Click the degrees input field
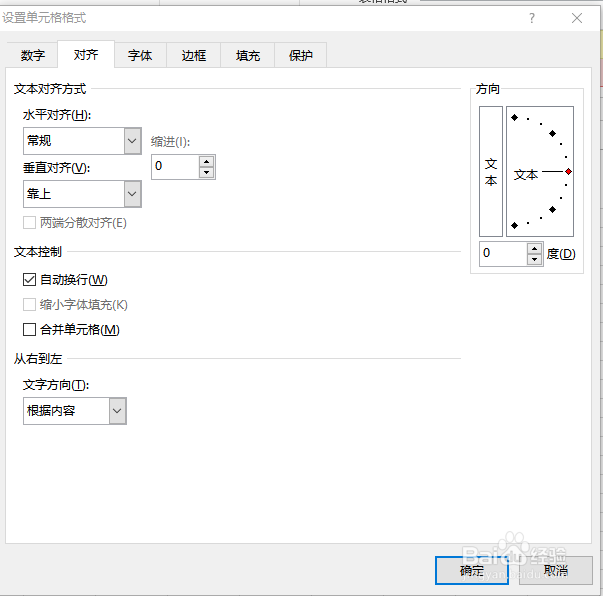Image resolution: width=603 pixels, height=596 pixels. (503, 254)
